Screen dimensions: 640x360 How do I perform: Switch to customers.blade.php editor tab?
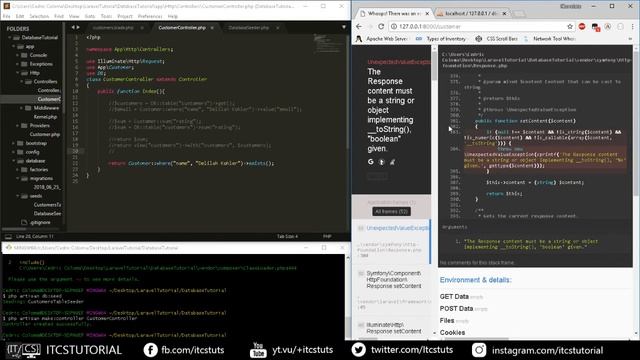(x=113, y=28)
